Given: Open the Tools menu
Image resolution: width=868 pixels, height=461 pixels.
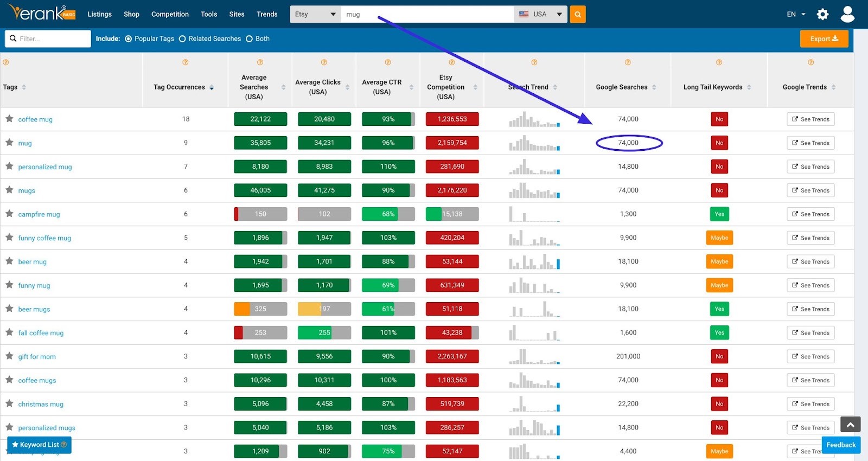Looking at the screenshot, I should pos(209,14).
